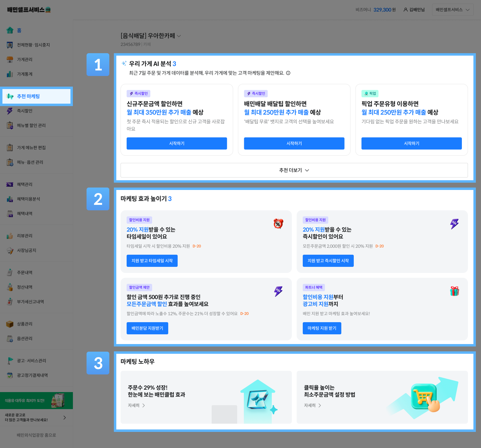This screenshot has height=448, width=481.
Task: Click the 광고·서비스관리 flag icon
Action: point(10,361)
